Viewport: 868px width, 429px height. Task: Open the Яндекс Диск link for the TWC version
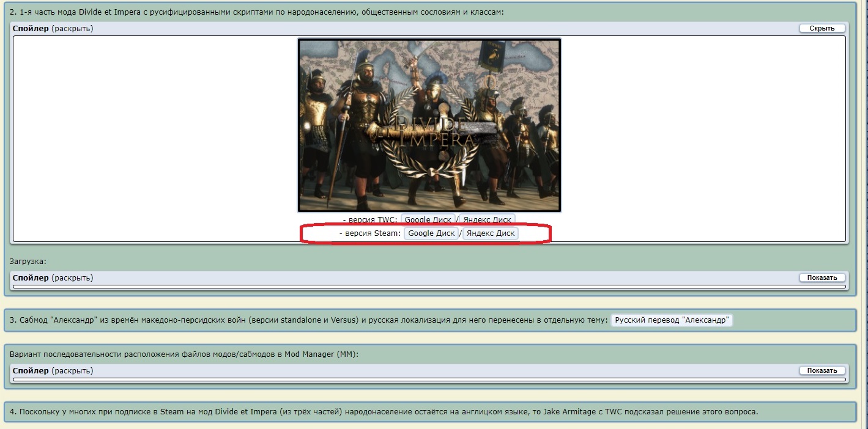point(487,219)
